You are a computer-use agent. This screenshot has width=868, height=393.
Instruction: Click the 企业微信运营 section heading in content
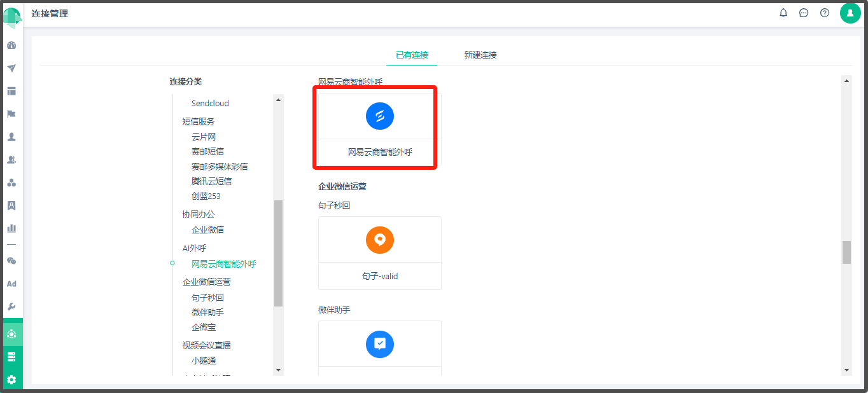pos(342,186)
